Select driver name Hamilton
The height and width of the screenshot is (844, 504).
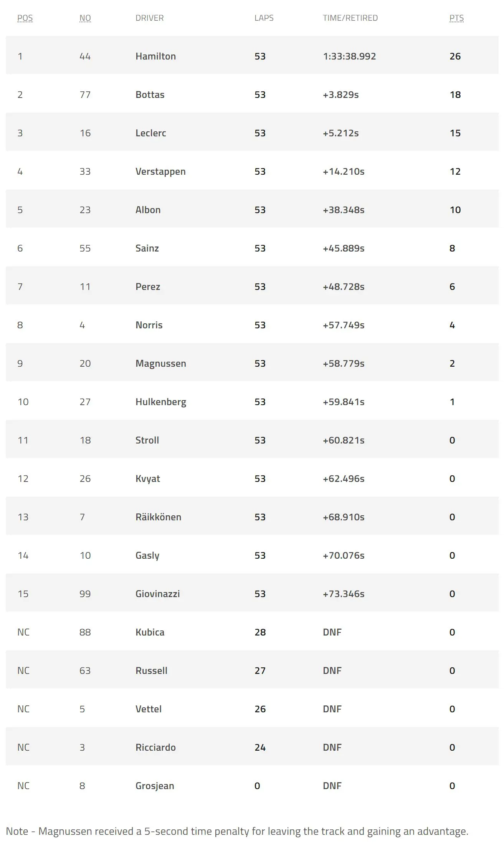tap(155, 56)
